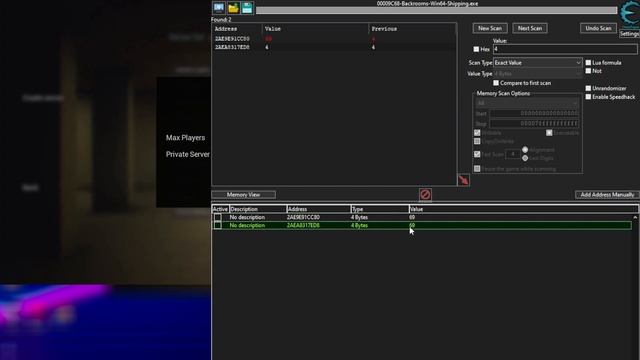Toggle the Executable checkbox

point(549,133)
